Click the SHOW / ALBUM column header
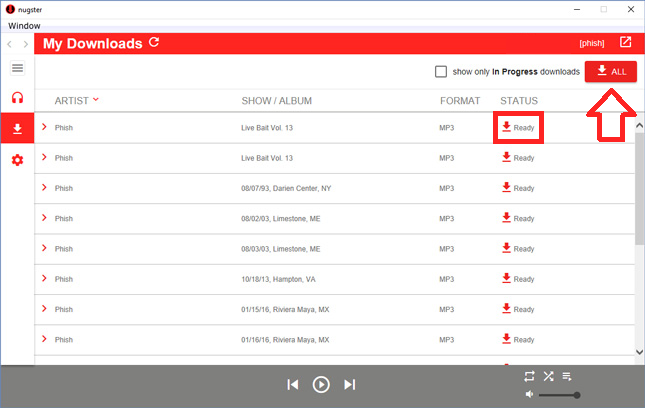Image resolution: width=645 pixels, height=408 pixels. 276,101
